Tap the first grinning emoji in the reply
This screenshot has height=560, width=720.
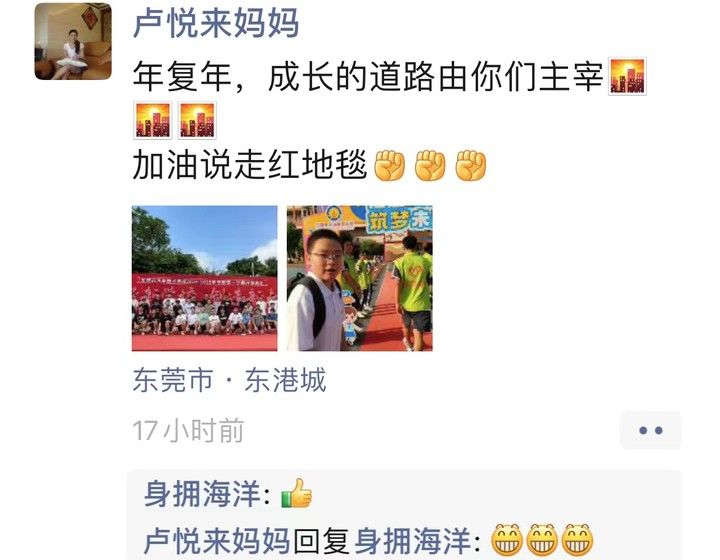point(507,539)
